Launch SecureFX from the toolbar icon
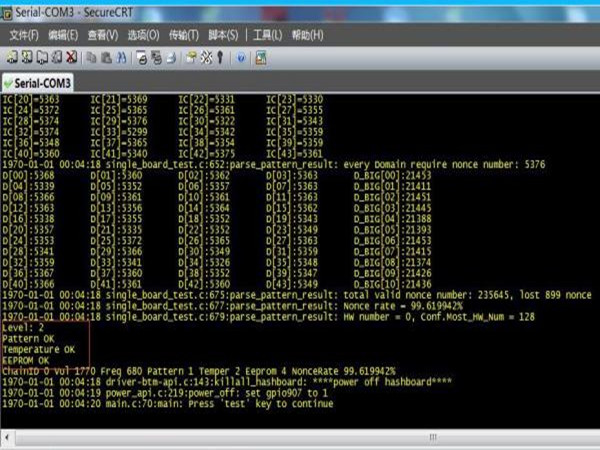600x450 pixels. 261,57
